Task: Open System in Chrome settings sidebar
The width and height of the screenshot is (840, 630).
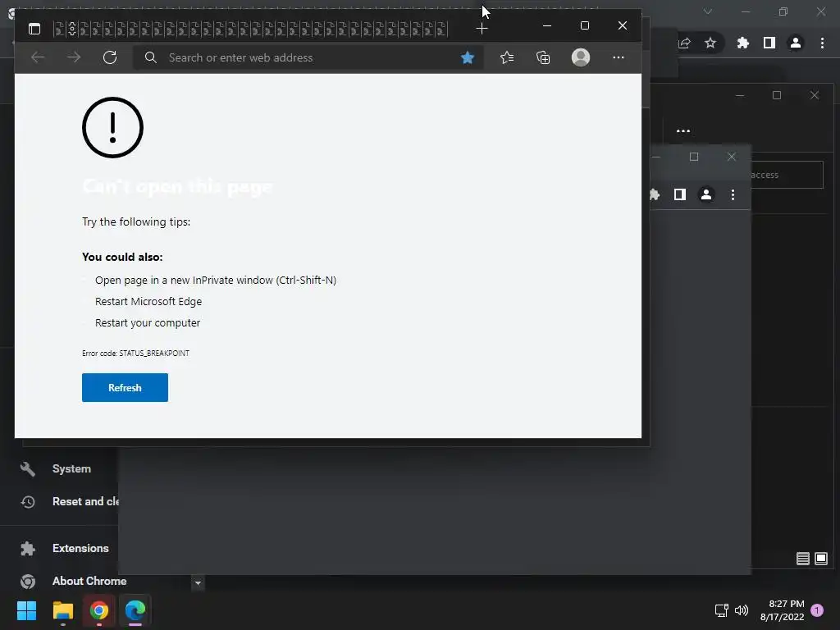Action: point(71,468)
